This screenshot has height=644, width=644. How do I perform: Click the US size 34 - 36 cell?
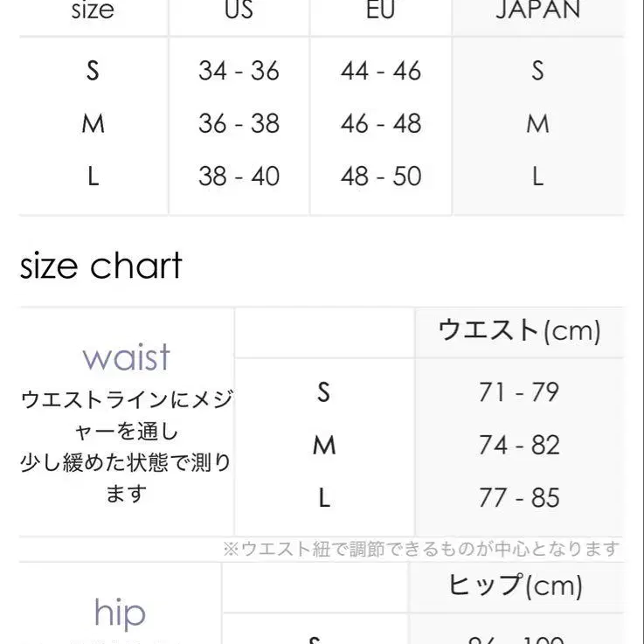[x=239, y=71]
